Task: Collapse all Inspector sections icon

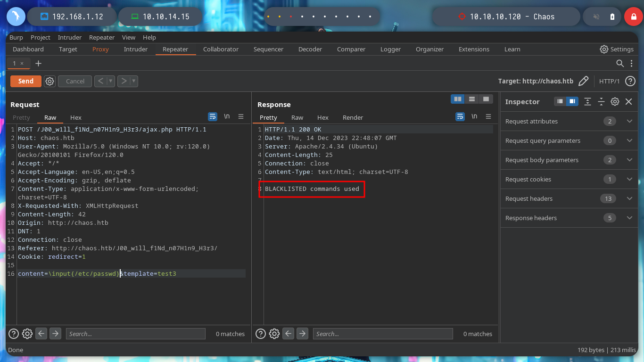Action: tap(601, 101)
